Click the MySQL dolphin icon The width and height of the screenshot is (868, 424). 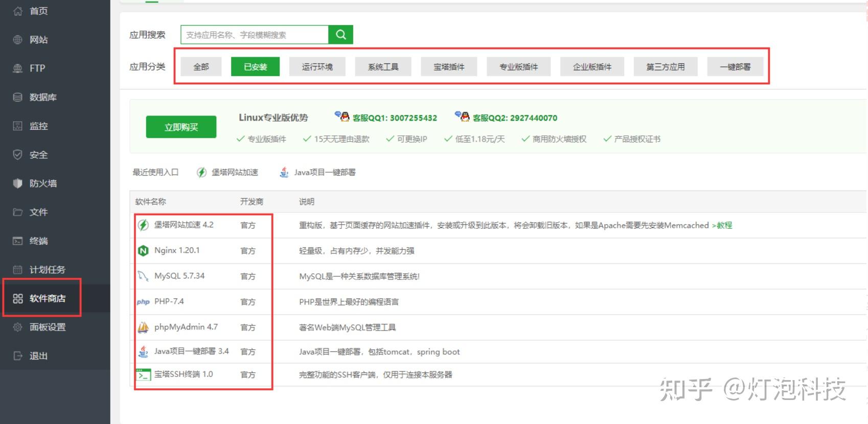143,276
